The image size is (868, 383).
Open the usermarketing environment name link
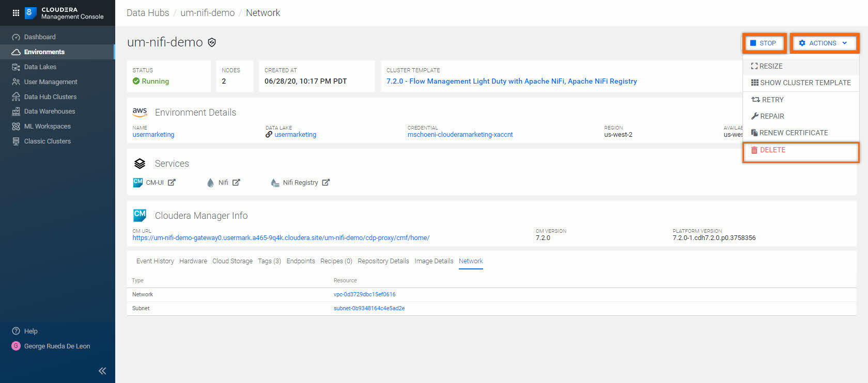pos(153,135)
